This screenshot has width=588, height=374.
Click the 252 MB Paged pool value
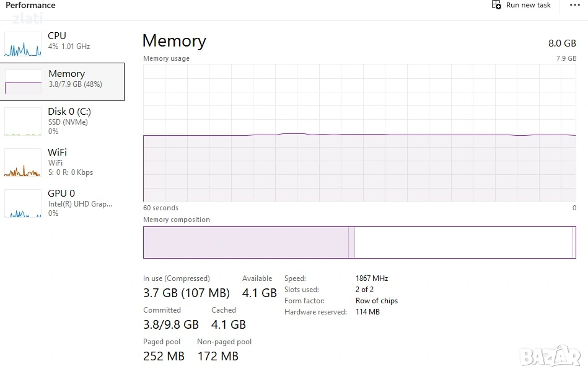164,356
